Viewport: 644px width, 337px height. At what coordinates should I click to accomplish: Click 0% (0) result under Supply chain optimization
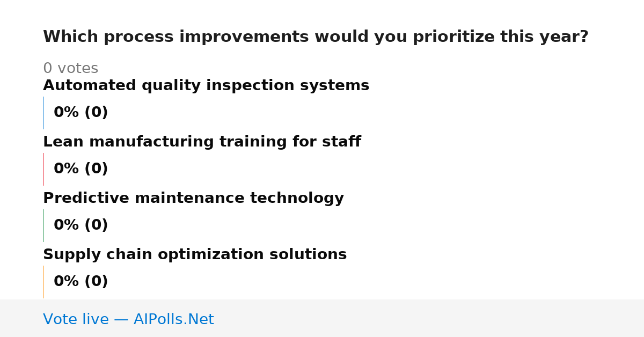[81, 282]
